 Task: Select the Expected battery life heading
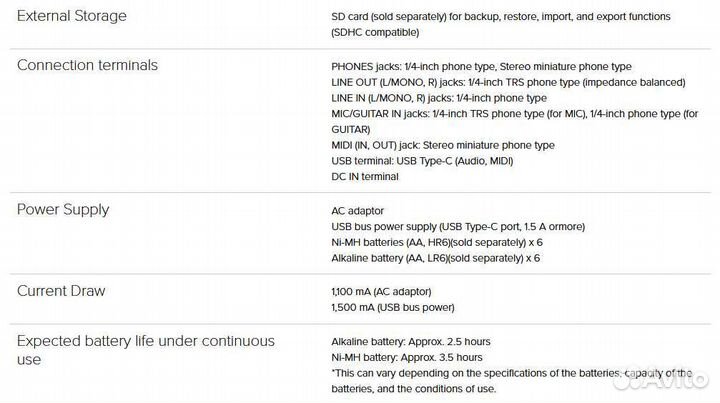coord(145,349)
